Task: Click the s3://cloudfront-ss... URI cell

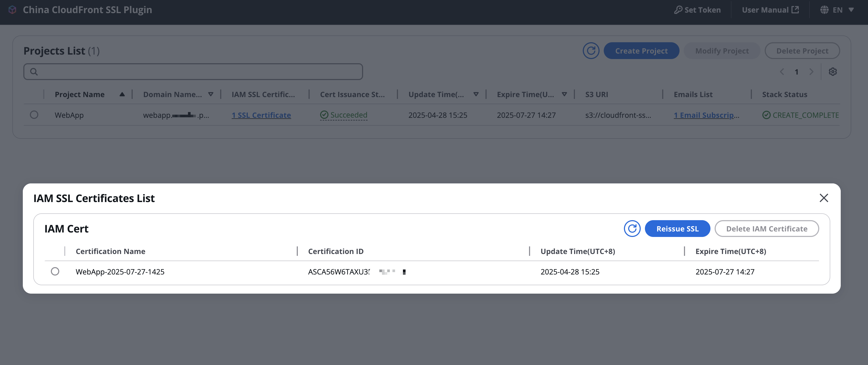Action: (618, 115)
